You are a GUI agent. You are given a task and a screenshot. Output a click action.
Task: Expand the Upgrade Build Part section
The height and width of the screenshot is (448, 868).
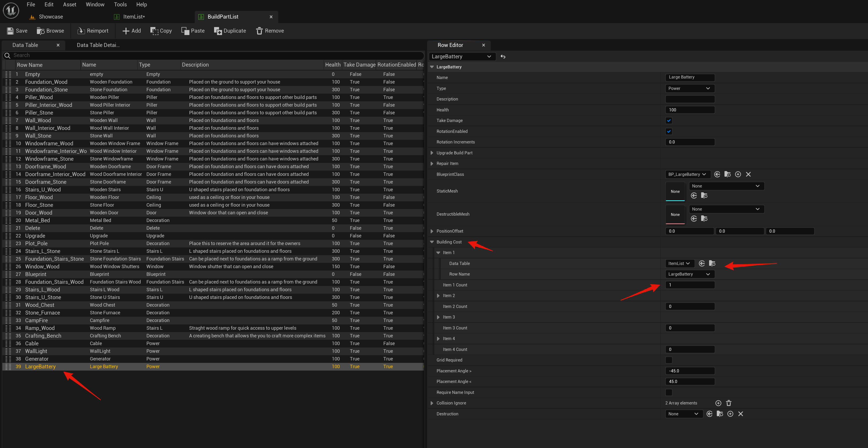(432, 153)
